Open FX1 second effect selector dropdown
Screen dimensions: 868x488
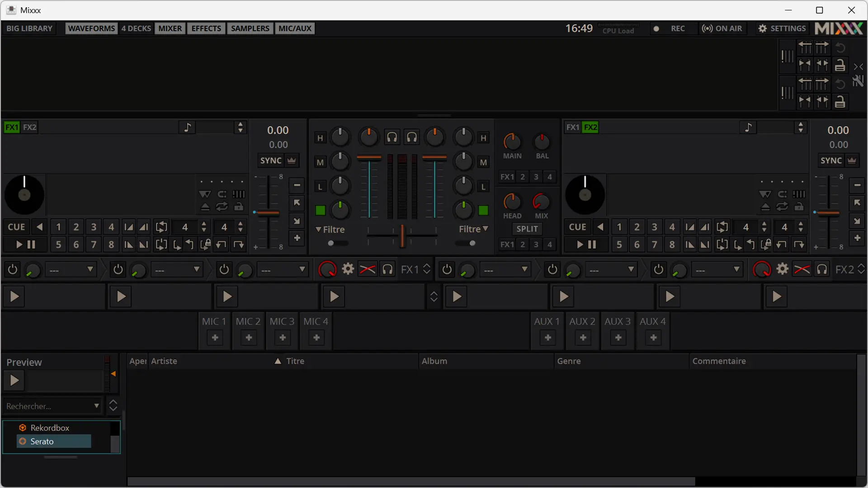177,270
